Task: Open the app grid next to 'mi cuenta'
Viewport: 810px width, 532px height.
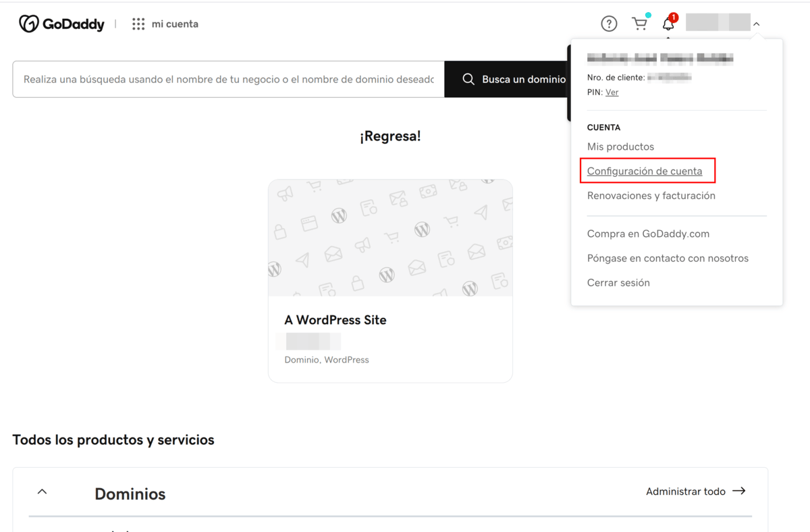Action: (x=138, y=24)
